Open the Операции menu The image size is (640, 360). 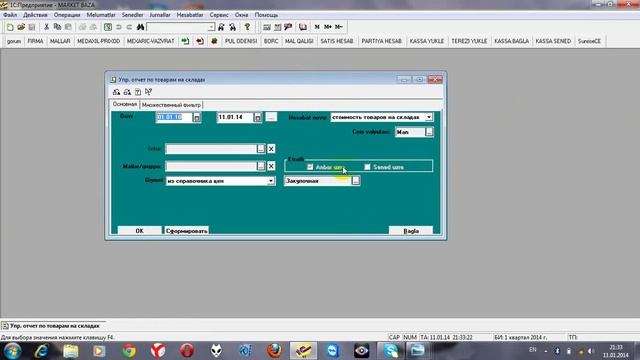[x=67, y=15]
